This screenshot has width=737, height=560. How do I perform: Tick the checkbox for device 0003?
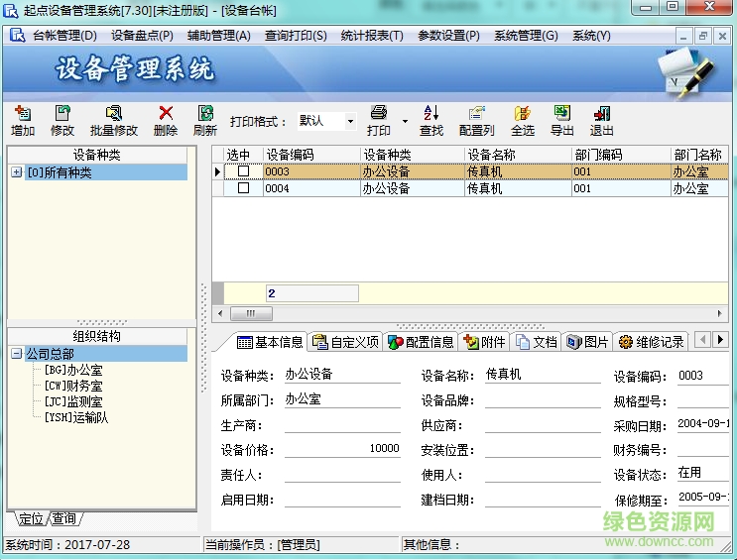[x=243, y=171]
